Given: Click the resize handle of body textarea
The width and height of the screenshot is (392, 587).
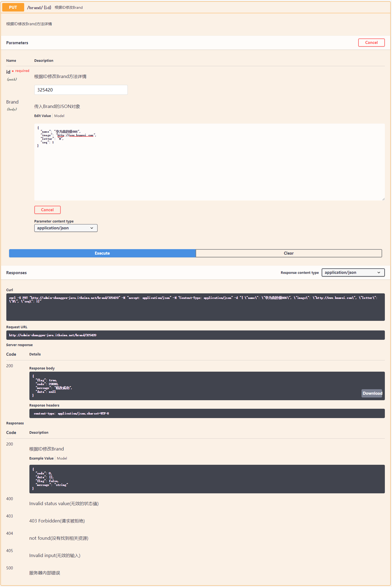Looking at the screenshot, I should (x=383, y=199).
